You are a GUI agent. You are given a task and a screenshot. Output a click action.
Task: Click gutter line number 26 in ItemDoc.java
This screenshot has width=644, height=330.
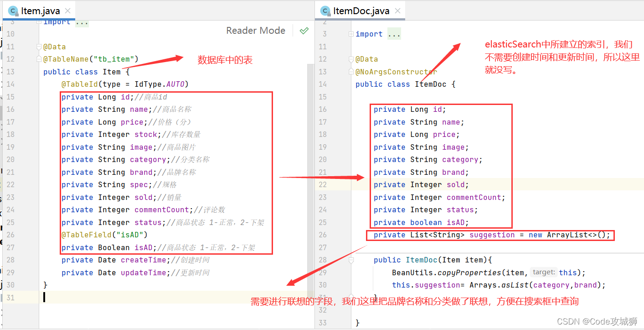coord(322,235)
